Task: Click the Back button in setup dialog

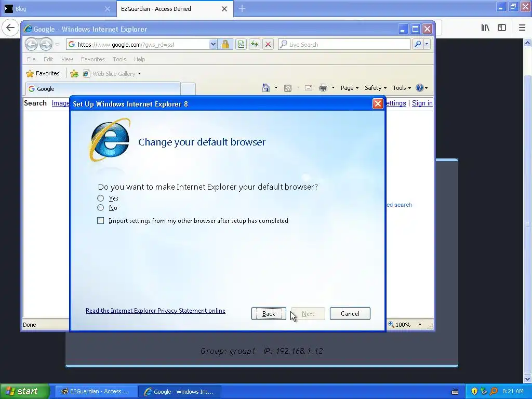Action: point(269,313)
